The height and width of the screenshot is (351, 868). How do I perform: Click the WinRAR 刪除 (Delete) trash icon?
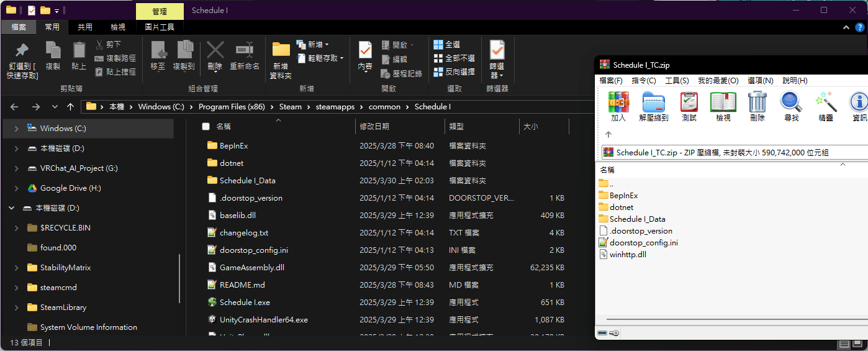coord(757,101)
